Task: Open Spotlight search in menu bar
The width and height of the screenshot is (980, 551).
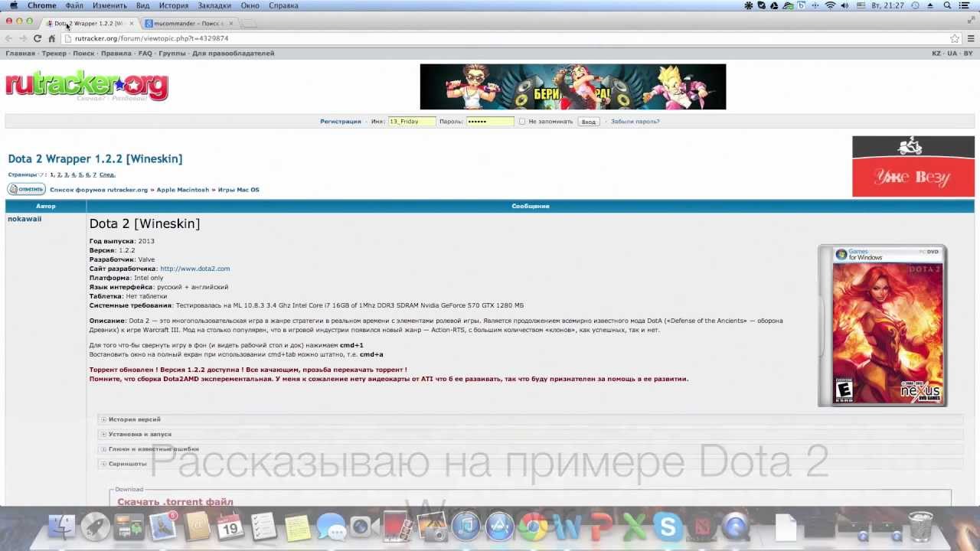Action: click(949, 5)
